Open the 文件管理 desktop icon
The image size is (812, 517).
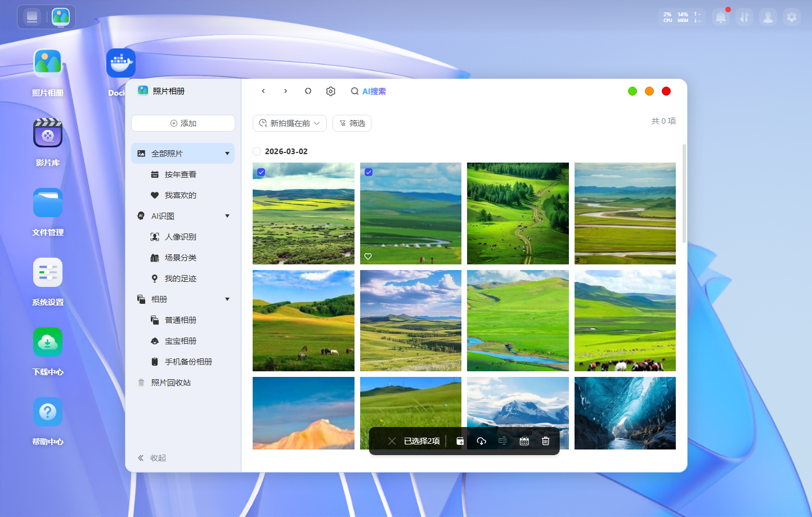tap(48, 203)
